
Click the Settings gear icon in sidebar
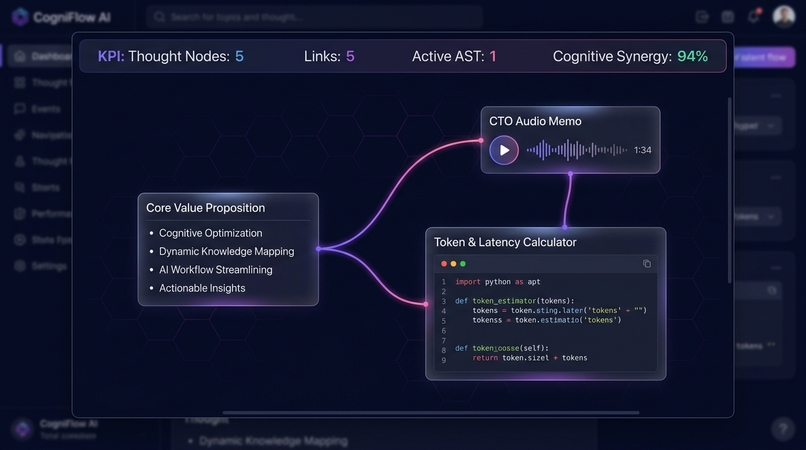click(x=20, y=266)
